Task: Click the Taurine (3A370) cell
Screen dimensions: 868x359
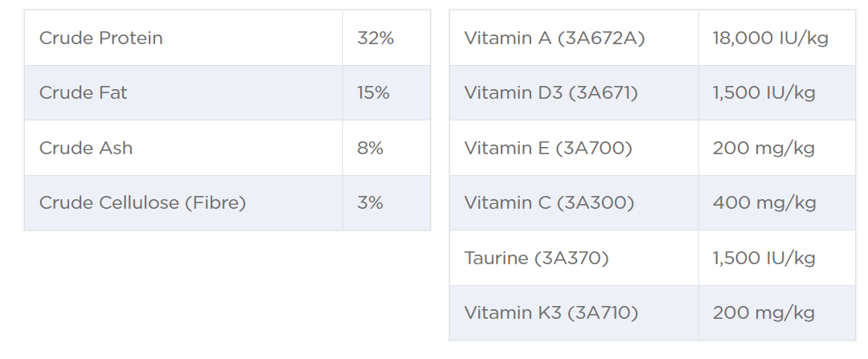Action: tap(537, 258)
